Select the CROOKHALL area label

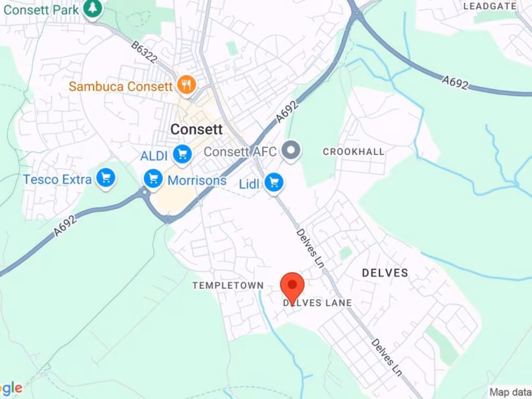[x=353, y=152]
